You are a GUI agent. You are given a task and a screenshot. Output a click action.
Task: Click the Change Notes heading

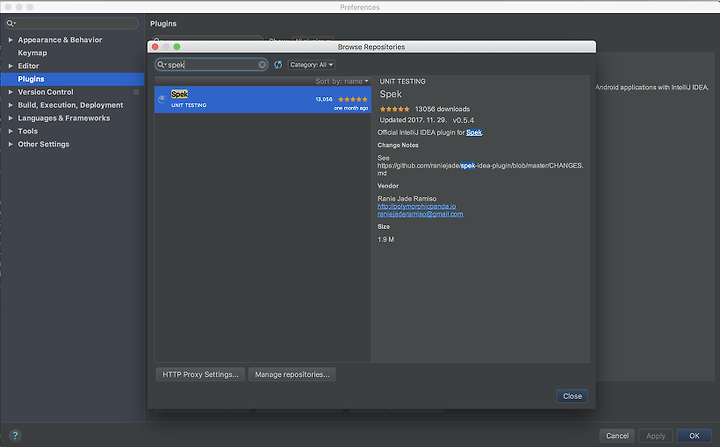tap(398, 145)
